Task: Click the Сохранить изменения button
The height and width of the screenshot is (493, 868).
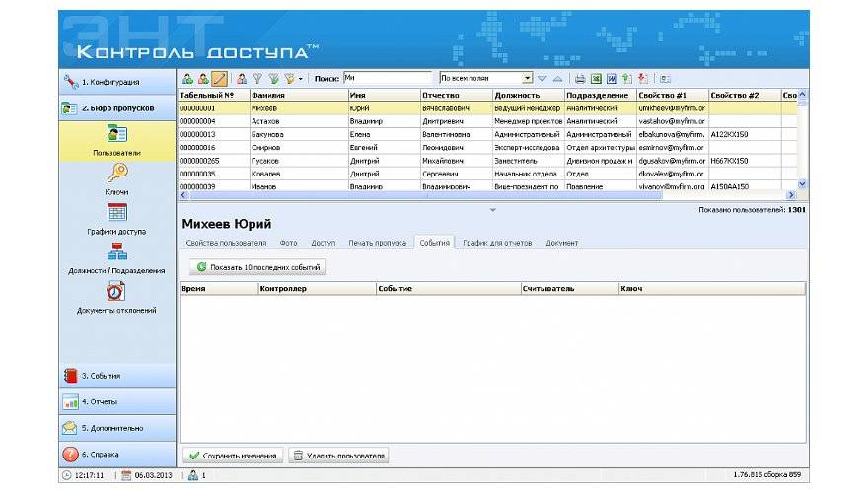Action: coord(233,456)
